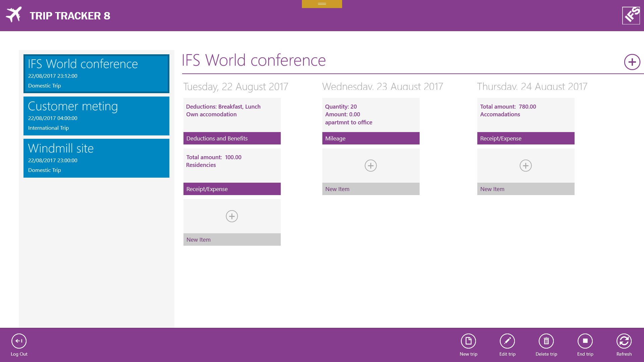The height and width of the screenshot is (362, 644).
Task: Open Residencies Receipt/Expense card on Tuesday
Action: tap(232, 172)
